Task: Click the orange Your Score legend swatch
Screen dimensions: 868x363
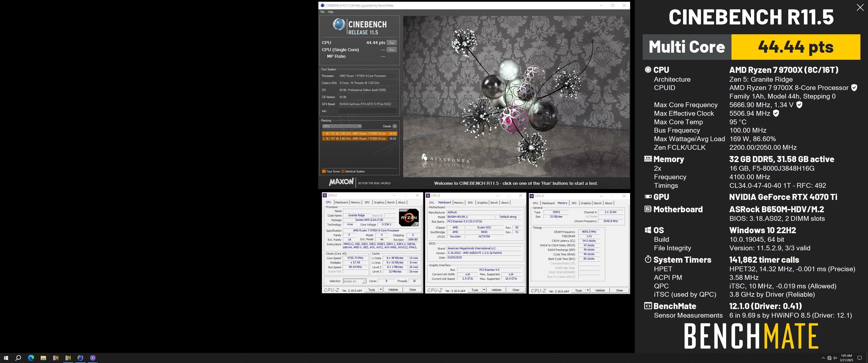Action: [x=324, y=171]
